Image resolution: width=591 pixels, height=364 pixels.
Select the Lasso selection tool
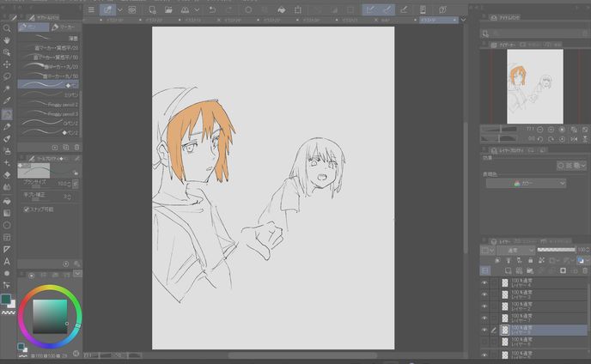click(x=7, y=76)
